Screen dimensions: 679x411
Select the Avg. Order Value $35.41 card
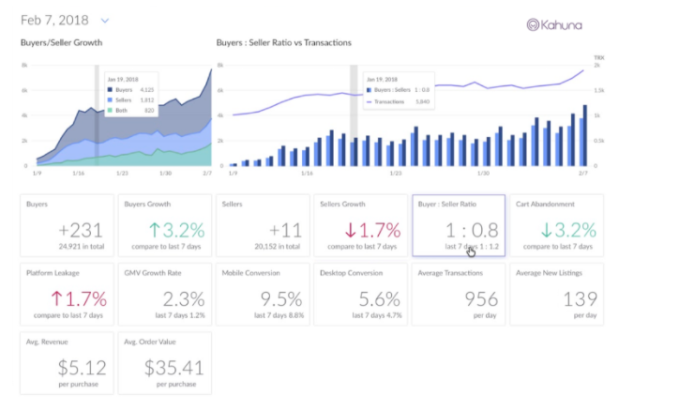(x=165, y=363)
